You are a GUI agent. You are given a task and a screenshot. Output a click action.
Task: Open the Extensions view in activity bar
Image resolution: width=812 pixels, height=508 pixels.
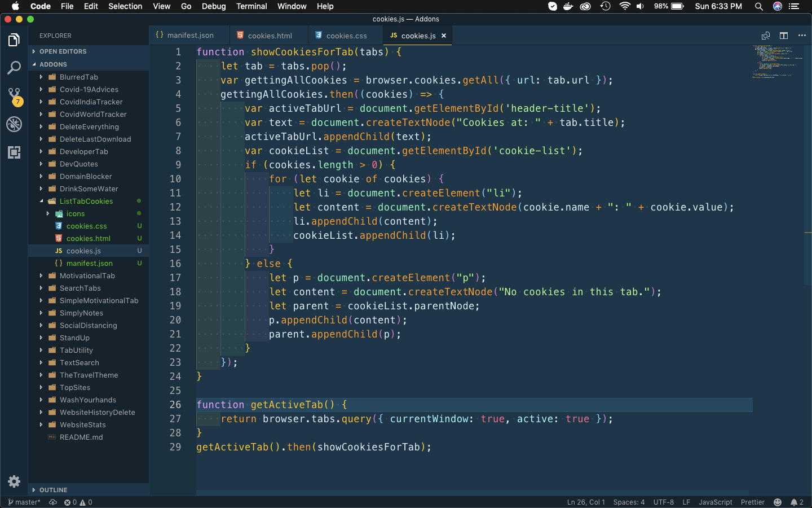(x=14, y=152)
